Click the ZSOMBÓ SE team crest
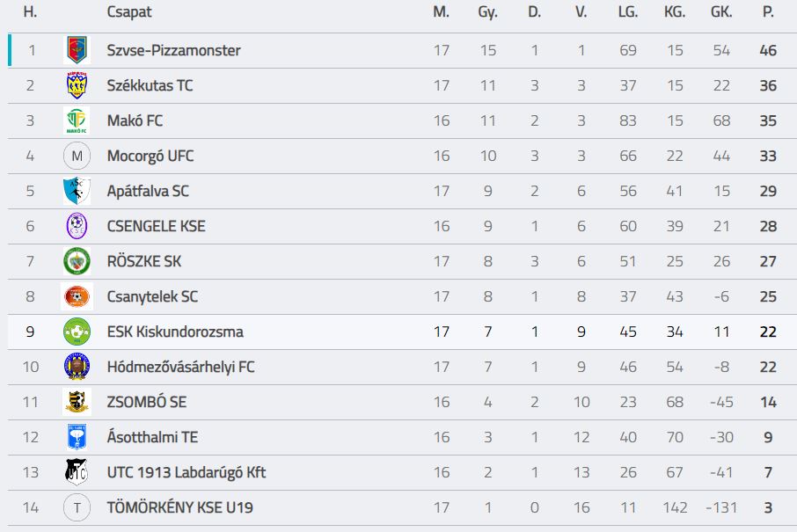 (x=77, y=402)
